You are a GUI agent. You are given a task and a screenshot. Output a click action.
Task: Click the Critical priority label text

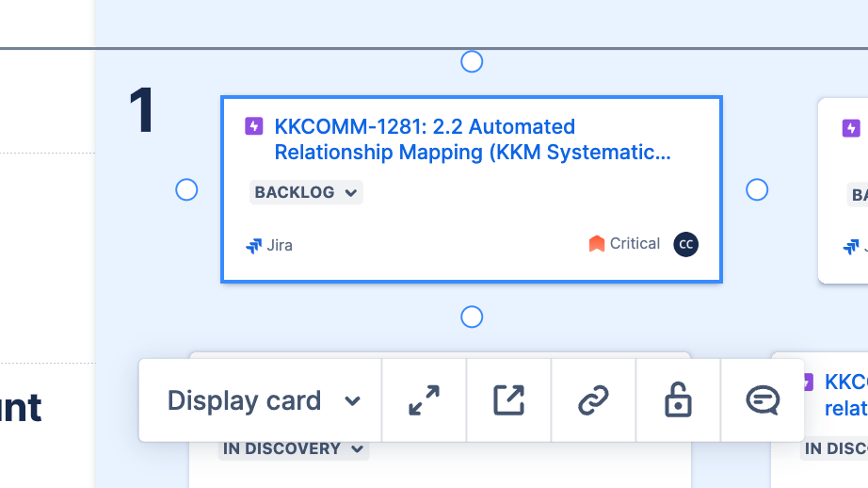[635, 244]
